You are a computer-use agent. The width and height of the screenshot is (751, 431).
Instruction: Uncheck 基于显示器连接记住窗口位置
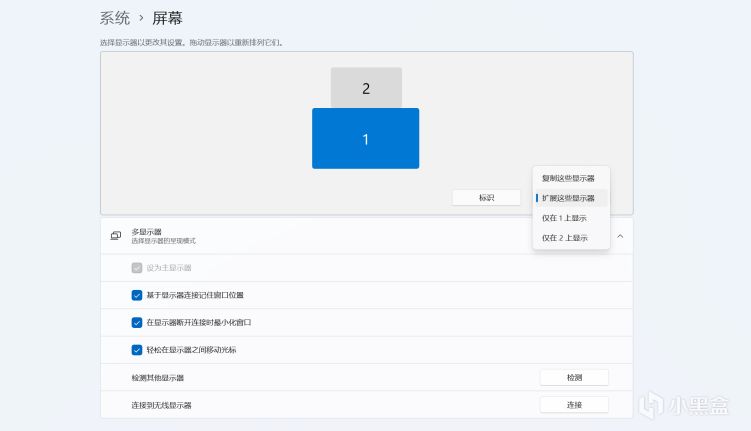(x=137, y=295)
